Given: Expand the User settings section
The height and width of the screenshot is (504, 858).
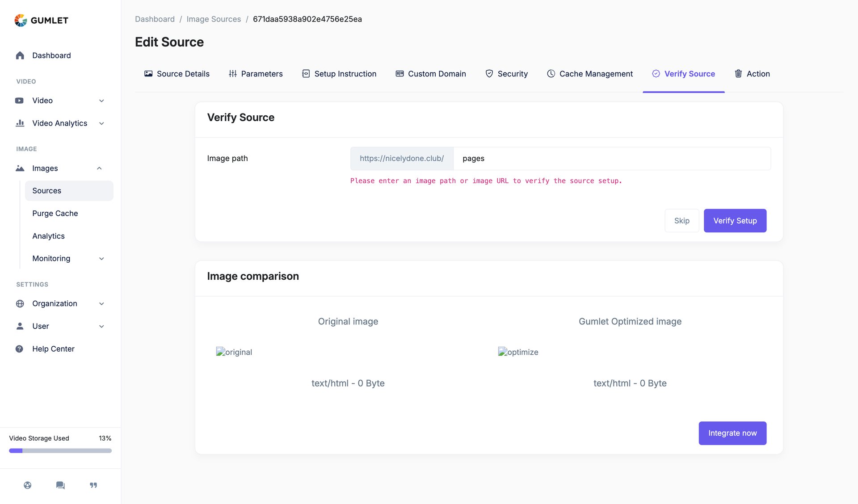Looking at the screenshot, I should [x=102, y=326].
